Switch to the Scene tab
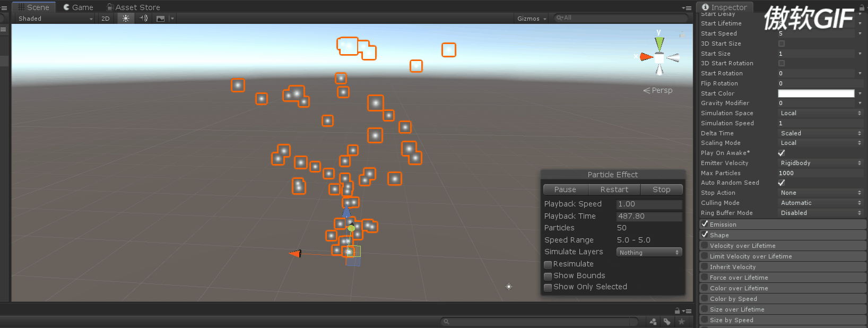 tap(33, 7)
